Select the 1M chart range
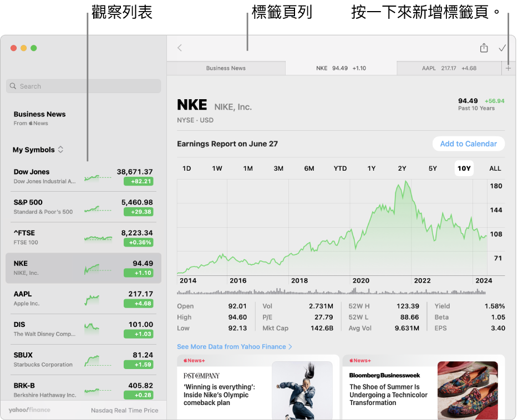518x420 pixels. [x=248, y=168]
